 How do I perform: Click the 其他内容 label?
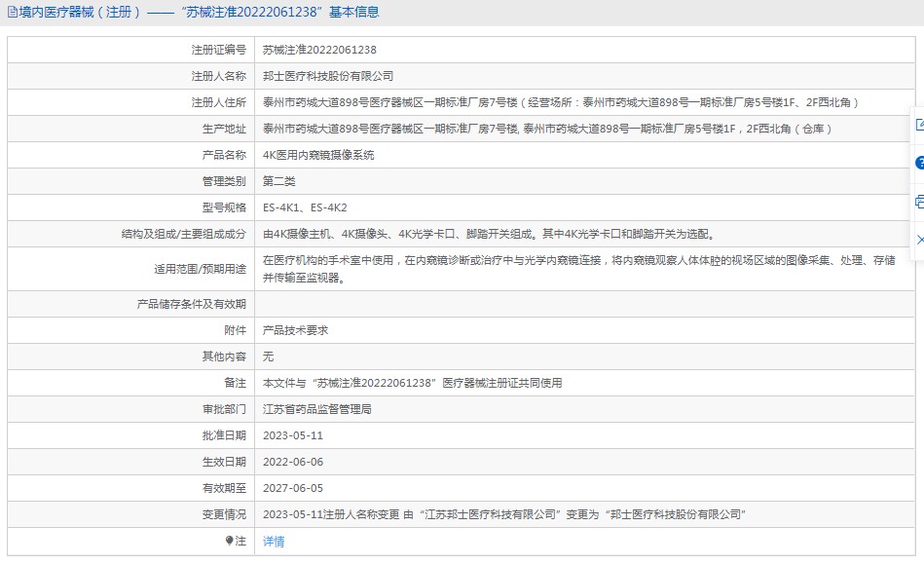coord(224,357)
